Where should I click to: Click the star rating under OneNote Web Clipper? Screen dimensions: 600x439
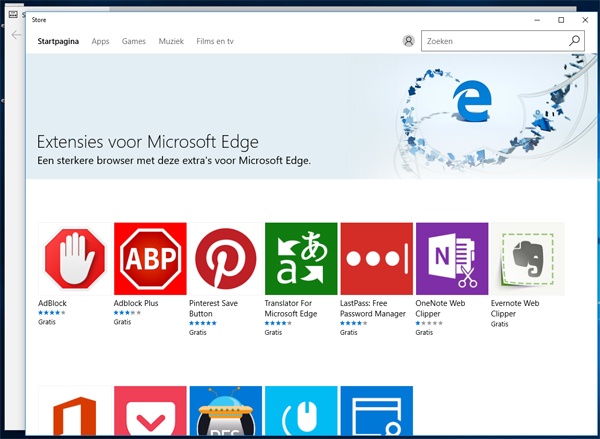[x=429, y=323]
